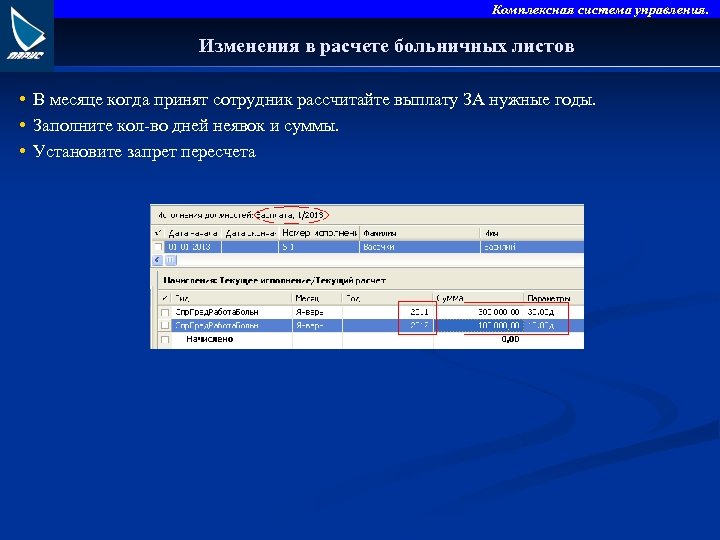Tick the checkbox of the highlighted 100 000,00 row
This screenshot has height=540, width=720.
point(165,326)
